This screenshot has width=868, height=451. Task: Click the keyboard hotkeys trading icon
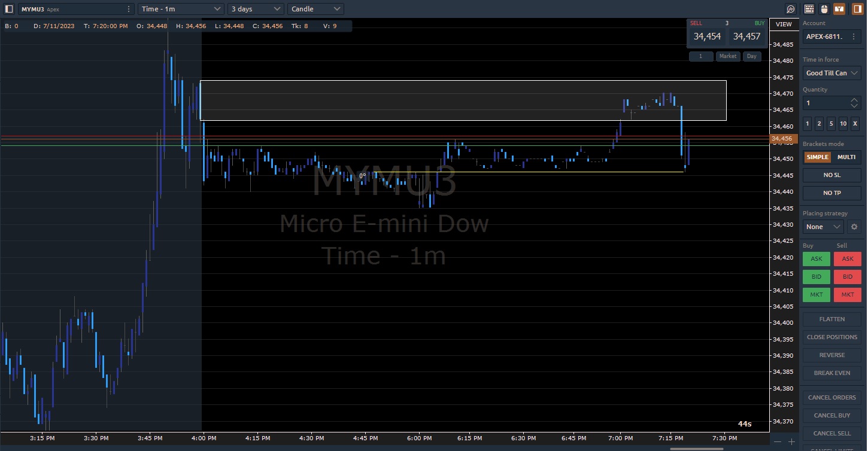[x=809, y=9]
